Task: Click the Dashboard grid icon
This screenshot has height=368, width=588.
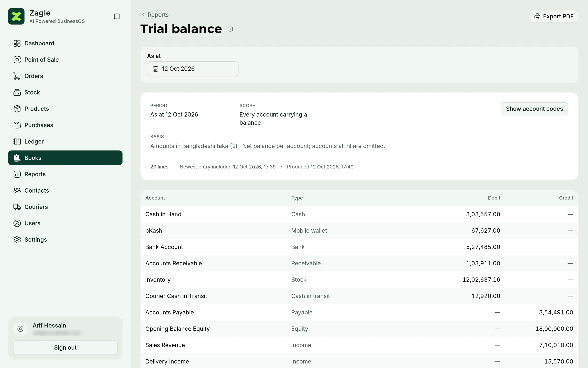Action: [17, 43]
